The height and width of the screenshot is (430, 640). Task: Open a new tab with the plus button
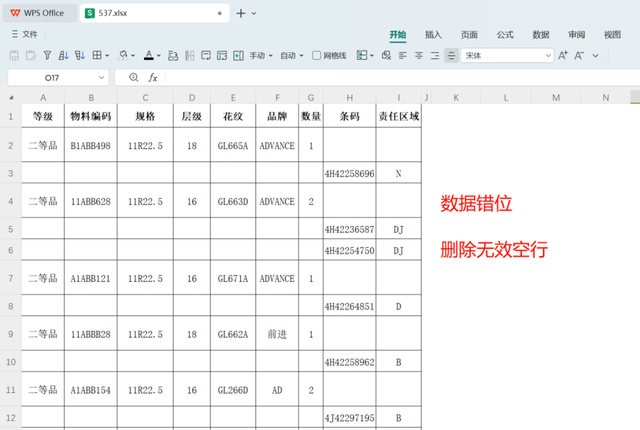[241, 13]
